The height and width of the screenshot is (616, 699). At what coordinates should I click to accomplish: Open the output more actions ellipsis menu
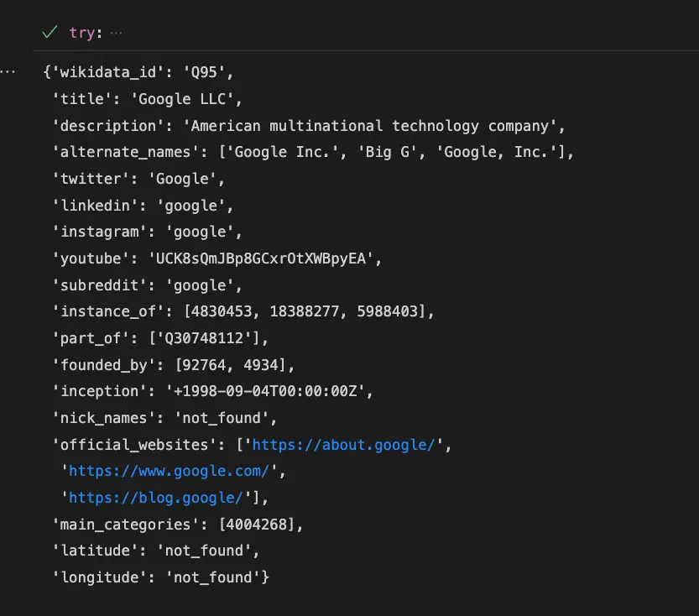(8, 72)
